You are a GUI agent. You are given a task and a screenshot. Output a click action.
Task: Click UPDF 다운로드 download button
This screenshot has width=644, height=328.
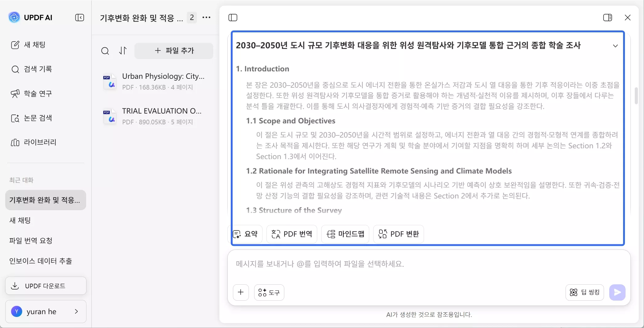point(46,286)
